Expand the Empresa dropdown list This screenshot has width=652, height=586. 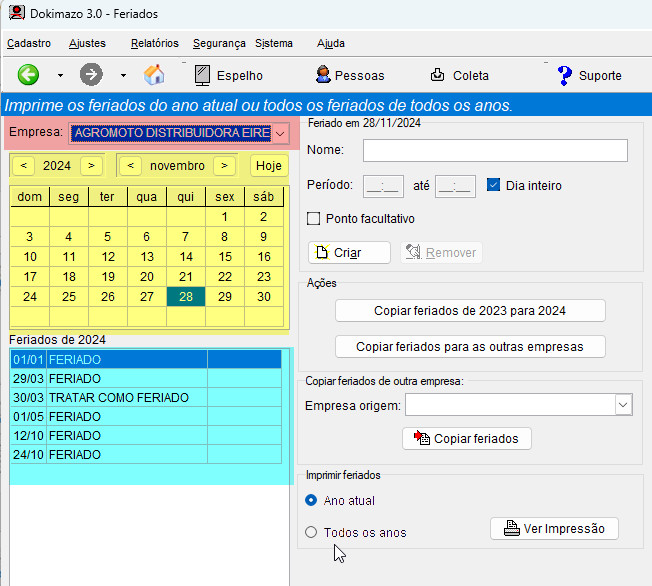280,133
